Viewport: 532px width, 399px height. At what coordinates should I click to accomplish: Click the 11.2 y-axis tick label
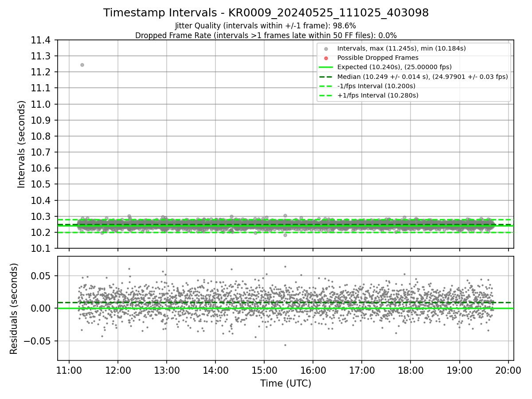[40, 72]
